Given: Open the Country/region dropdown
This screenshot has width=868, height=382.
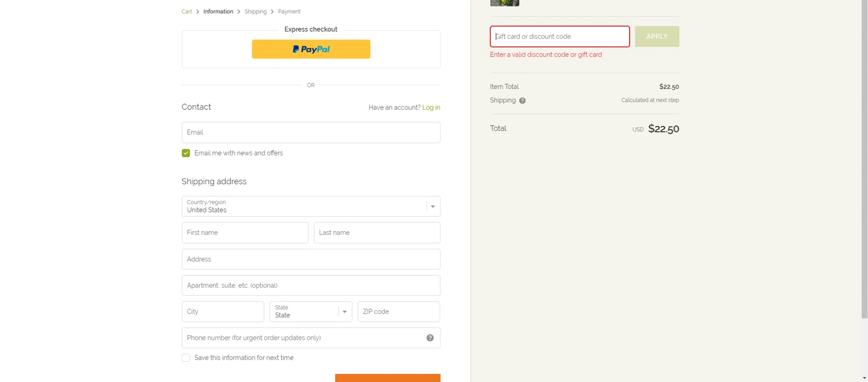Looking at the screenshot, I should (x=311, y=206).
